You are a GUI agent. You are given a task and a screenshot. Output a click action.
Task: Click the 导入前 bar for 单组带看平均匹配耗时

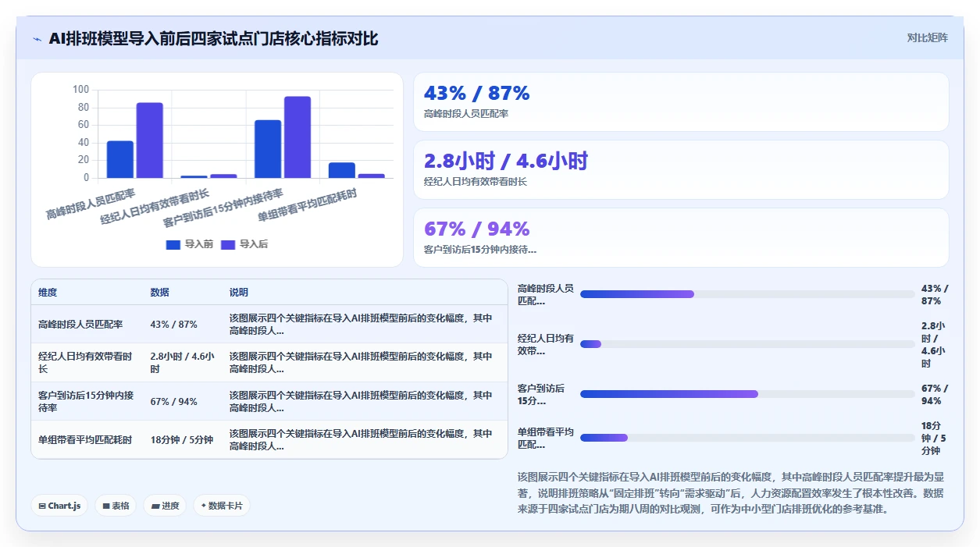pyautogui.click(x=342, y=170)
